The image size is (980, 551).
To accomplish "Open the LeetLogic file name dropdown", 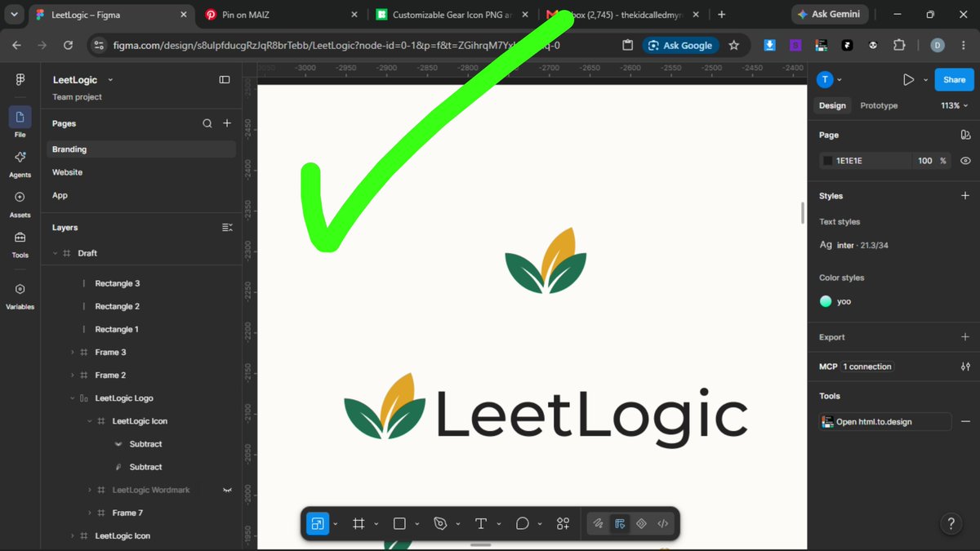I will (110, 80).
